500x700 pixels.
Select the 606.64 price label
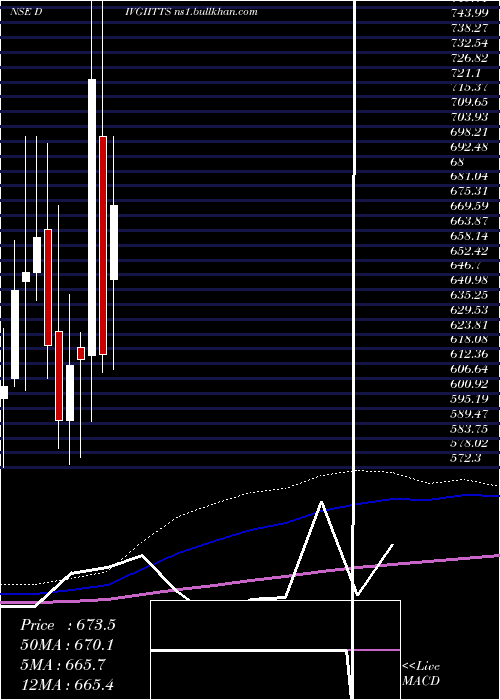pyautogui.click(x=469, y=369)
